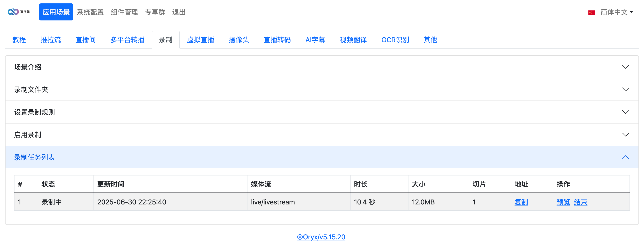644x250 pixels.
Task: Expand the 设置录制规则 section title
Action: click(x=34, y=112)
